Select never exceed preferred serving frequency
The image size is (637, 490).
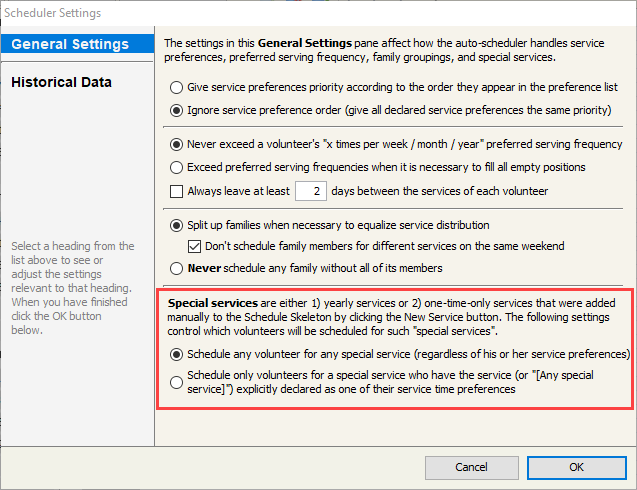click(177, 144)
